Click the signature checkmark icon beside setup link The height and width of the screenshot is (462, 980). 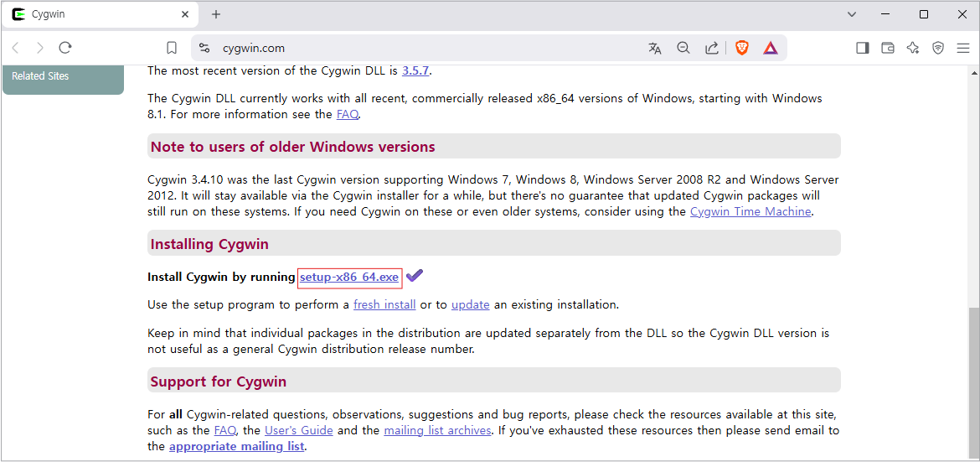(x=415, y=276)
